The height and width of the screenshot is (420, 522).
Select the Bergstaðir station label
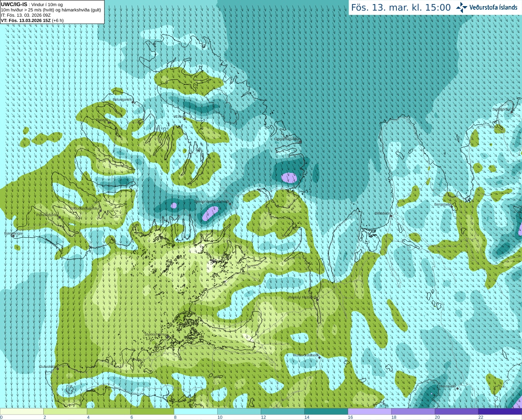click(x=442, y=204)
